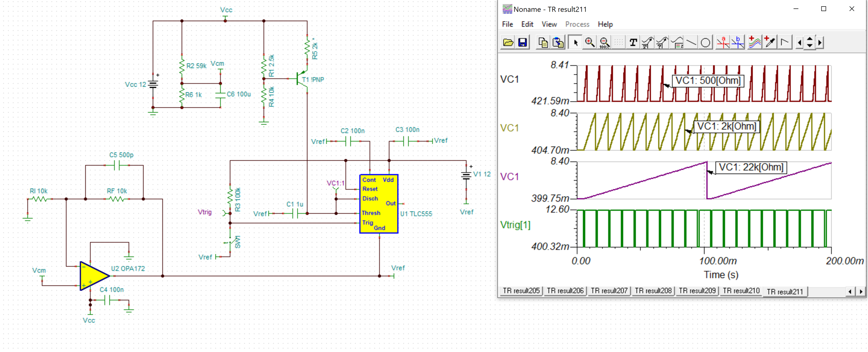The height and width of the screenshot is (352, 868).
Task: Open the legend icon in toolbar
Action: (x=676, y=42)
